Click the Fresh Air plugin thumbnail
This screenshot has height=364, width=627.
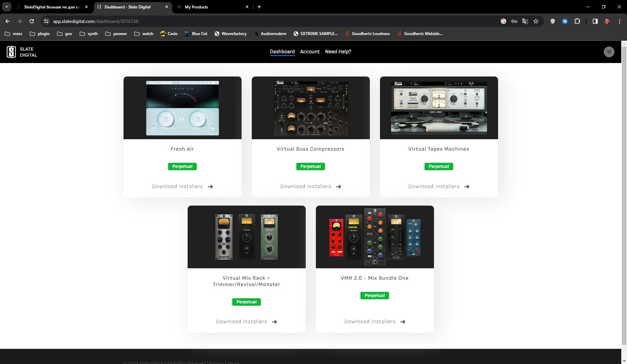pos(183,108)
